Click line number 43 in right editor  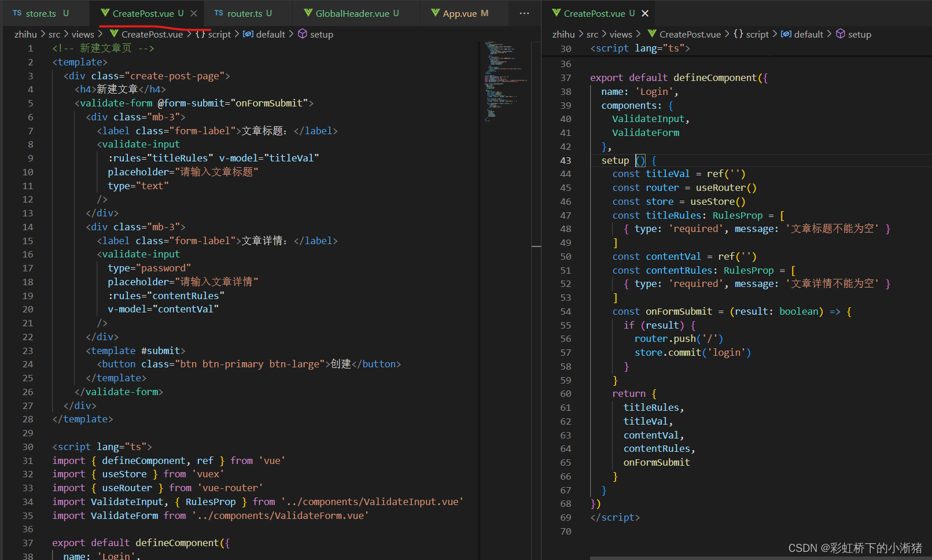566,160
